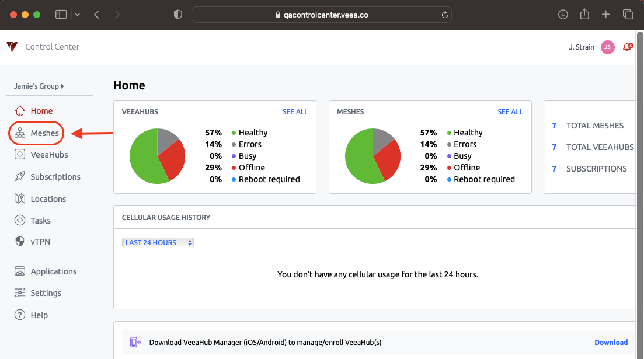Click the VeeaHubs square icon

(20, 155)
